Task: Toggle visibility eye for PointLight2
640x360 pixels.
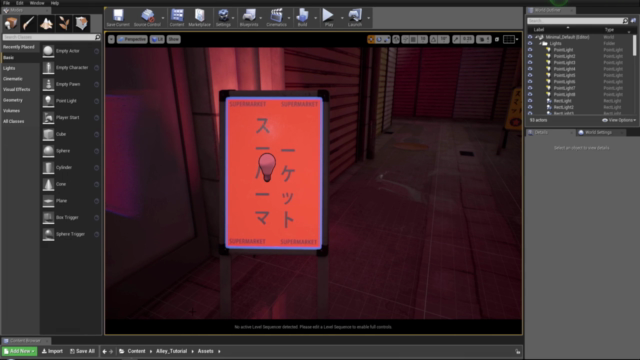Action: (530, 56)
